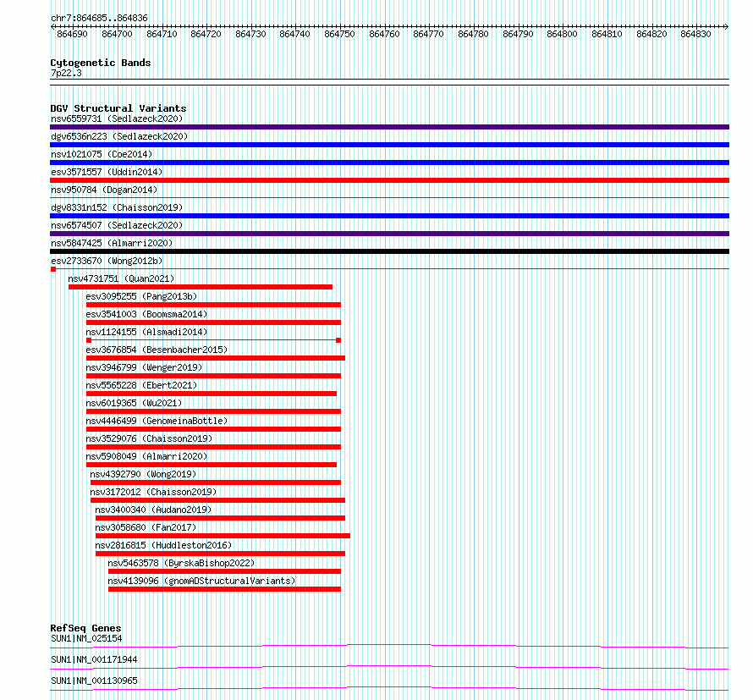The image size is (753, 700).
Task: Click ruler position 864690
Action: point(72,34)
